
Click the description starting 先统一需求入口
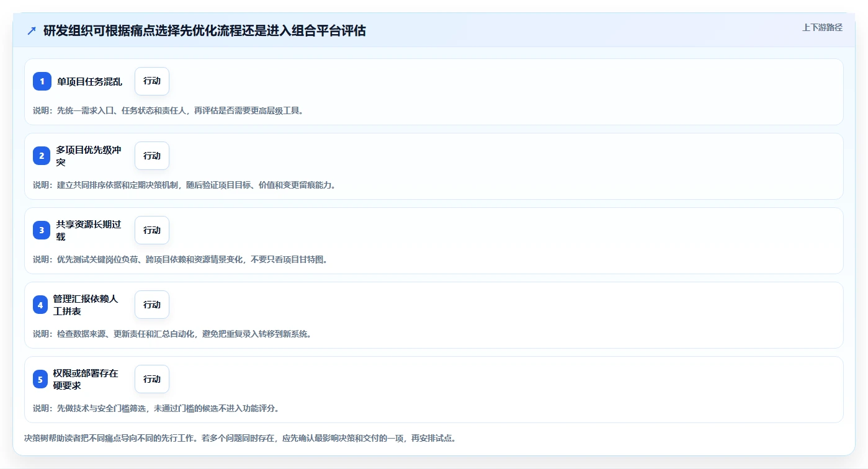[168, 110]
